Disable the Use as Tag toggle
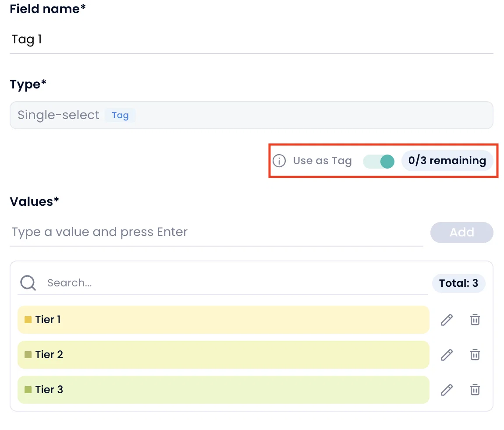 (379, 161)
